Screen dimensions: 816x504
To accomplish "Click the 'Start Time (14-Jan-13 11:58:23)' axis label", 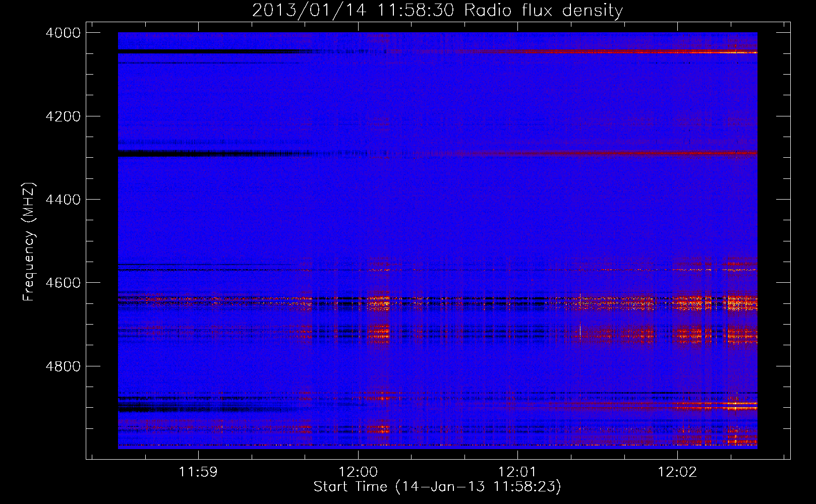I will 437,487.
